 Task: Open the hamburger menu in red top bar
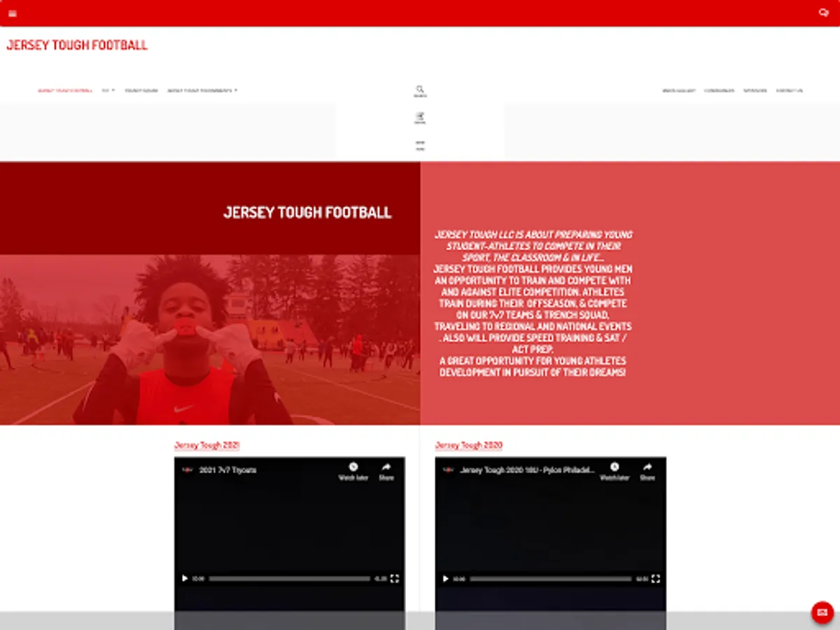coord(13,13)
